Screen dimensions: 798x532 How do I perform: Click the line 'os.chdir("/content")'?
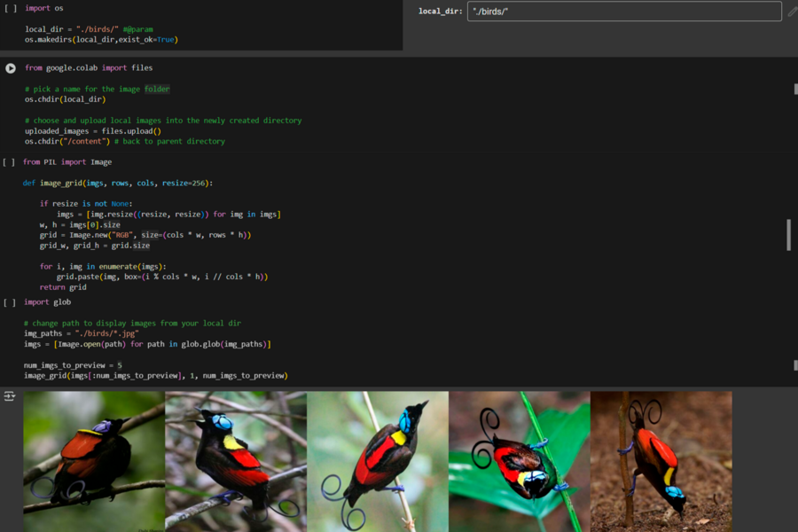coord(67,142)
